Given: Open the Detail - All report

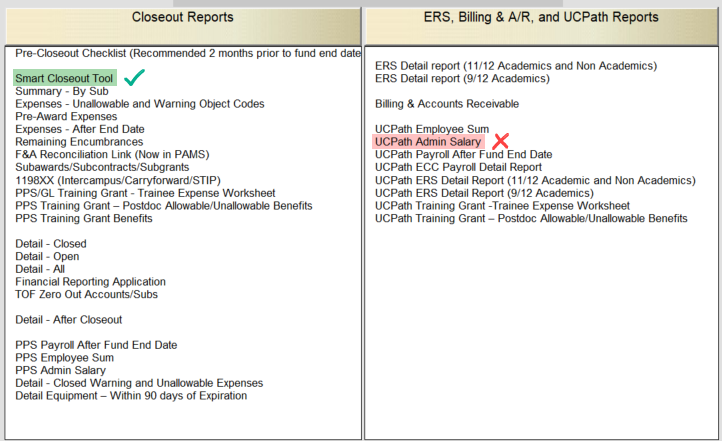Looking at the screenshot, I should click(x=40, y=269).
